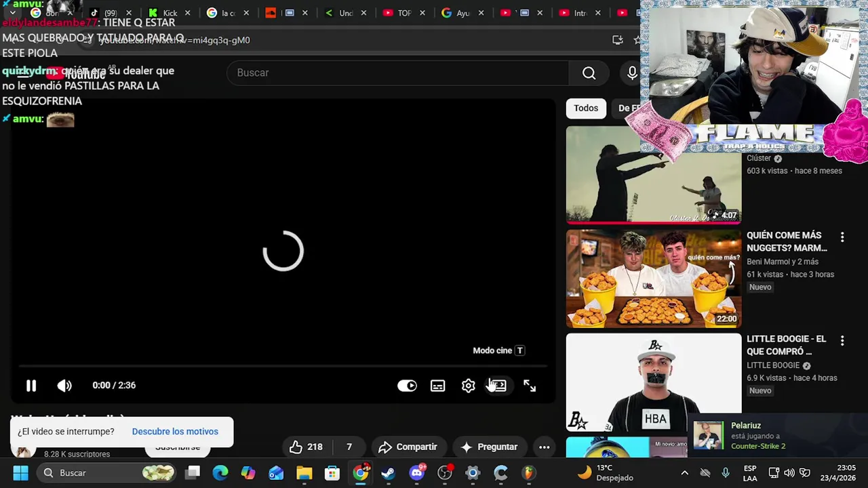Expand the browser tab search chevron
Screen dimensions: 868x488
click(x=12, y=13)
